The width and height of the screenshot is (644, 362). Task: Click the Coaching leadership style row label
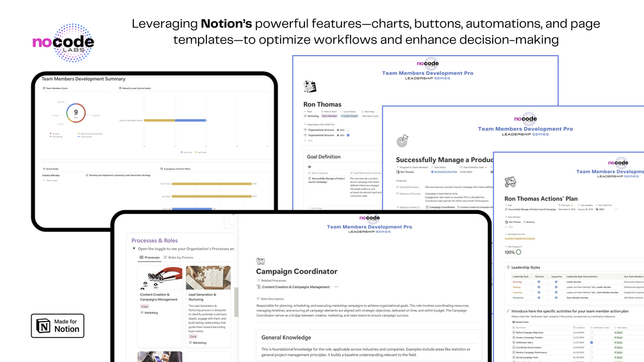[x=517, y=292]
